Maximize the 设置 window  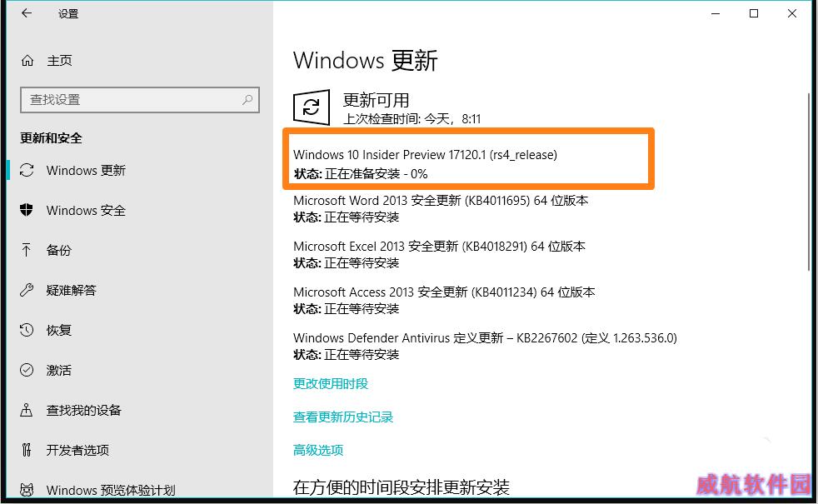click(x=754, y=13)
